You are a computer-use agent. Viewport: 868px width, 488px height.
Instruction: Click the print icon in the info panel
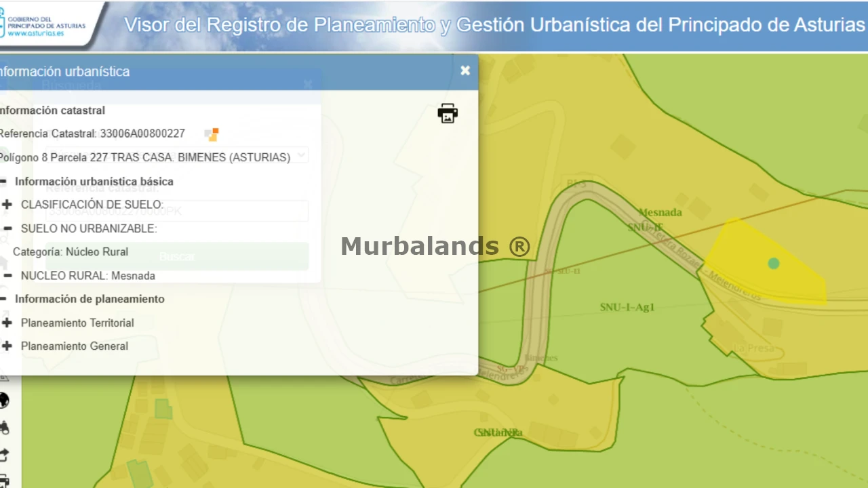(448, 113)
